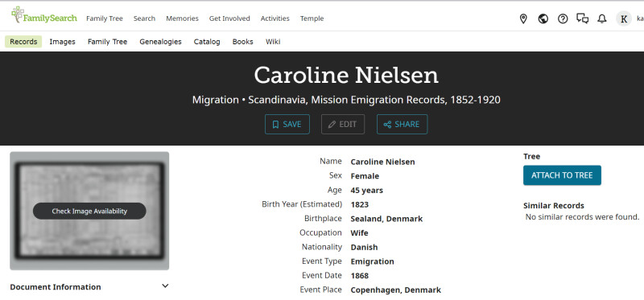
Task: Open the Temple menu
Action: point(312,18)
